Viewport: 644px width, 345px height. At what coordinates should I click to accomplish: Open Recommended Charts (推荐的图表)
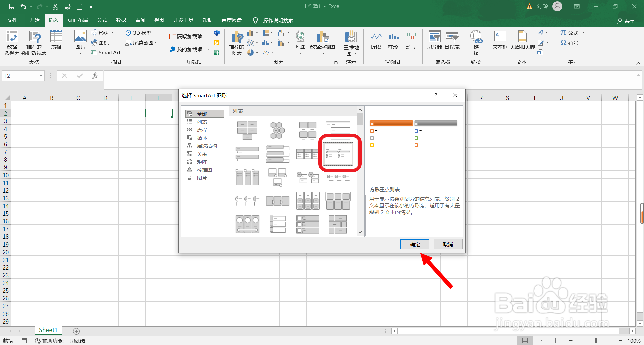point(237,43)
